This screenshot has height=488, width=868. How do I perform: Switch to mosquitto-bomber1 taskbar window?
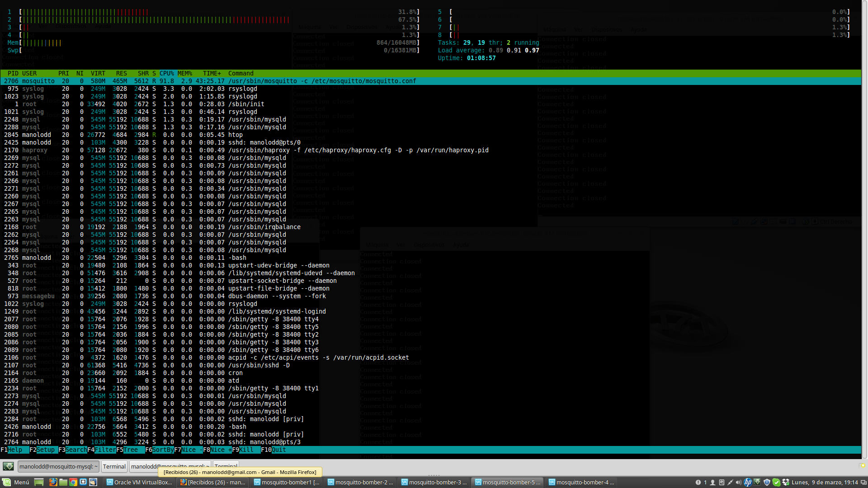click(287, 482)
